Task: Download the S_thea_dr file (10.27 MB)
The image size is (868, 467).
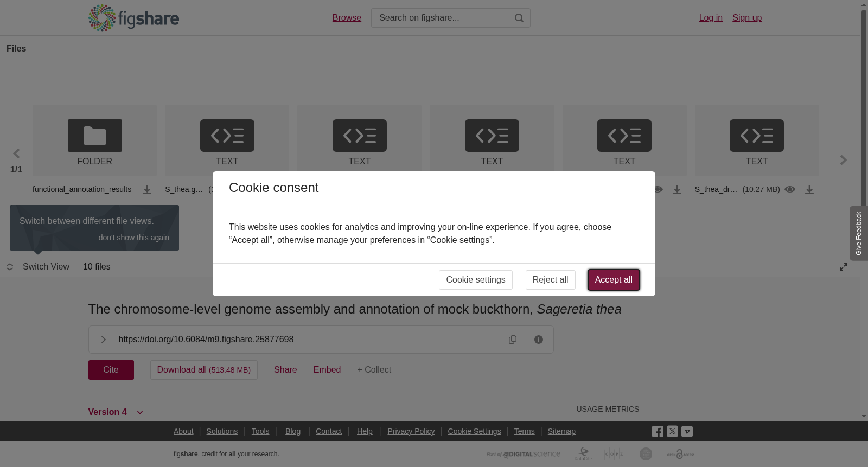Action: coord(809,189)
